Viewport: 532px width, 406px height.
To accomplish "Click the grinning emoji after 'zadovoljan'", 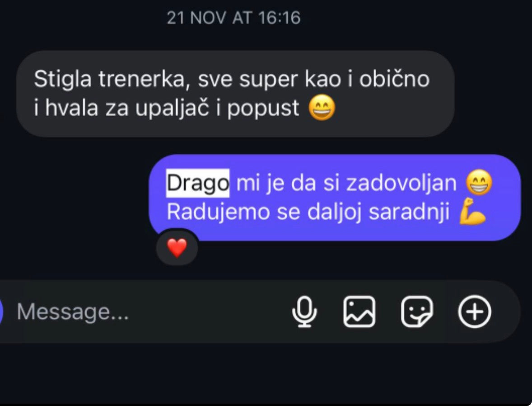I will 479,183.
